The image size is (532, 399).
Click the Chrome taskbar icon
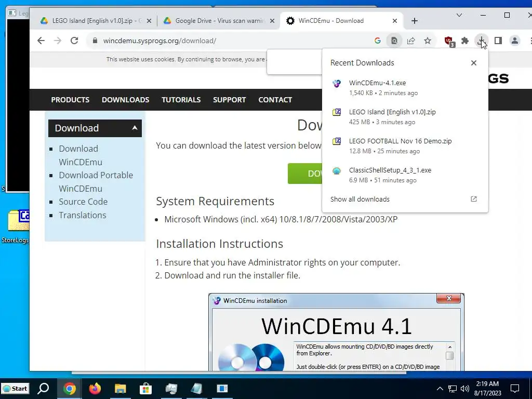click(x=69, y=389)
